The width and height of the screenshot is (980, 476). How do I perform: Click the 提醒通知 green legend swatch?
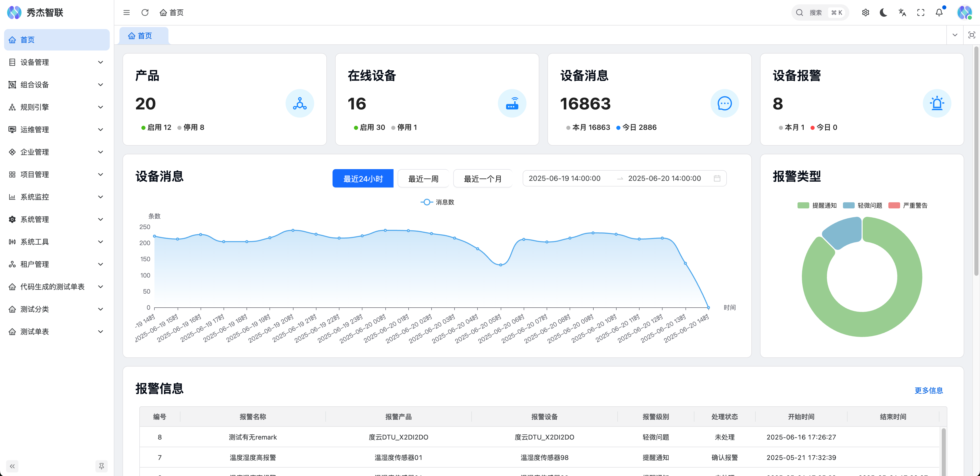[803, 205]
